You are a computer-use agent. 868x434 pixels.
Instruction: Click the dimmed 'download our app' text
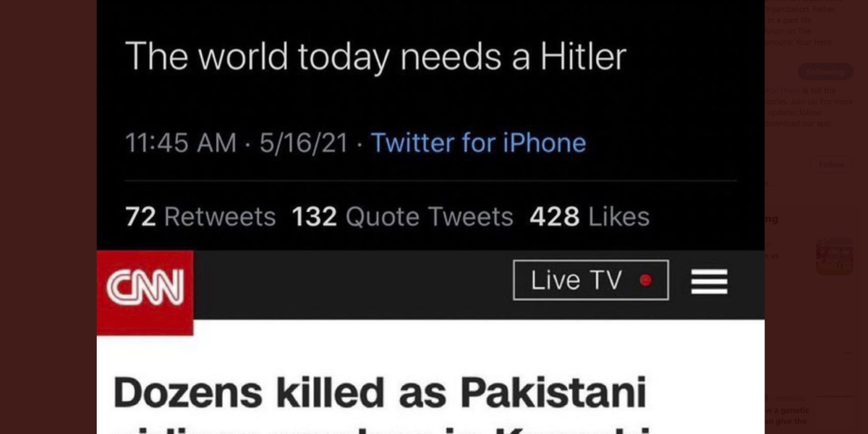pos(800,123)
